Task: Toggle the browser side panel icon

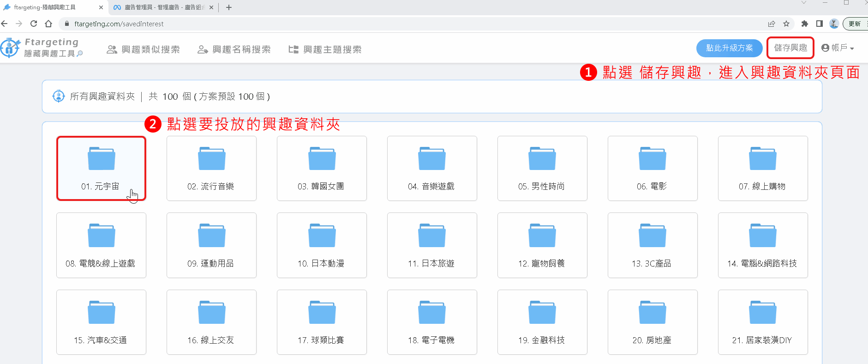Action: pos(820,24)
